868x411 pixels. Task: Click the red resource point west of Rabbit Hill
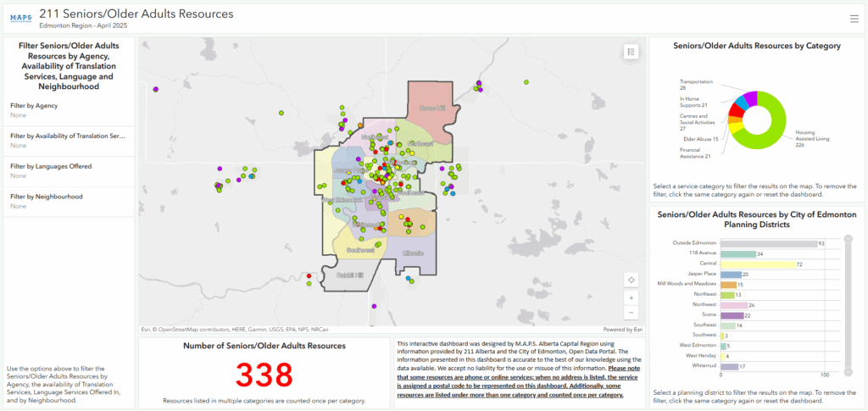click(309, 275)
